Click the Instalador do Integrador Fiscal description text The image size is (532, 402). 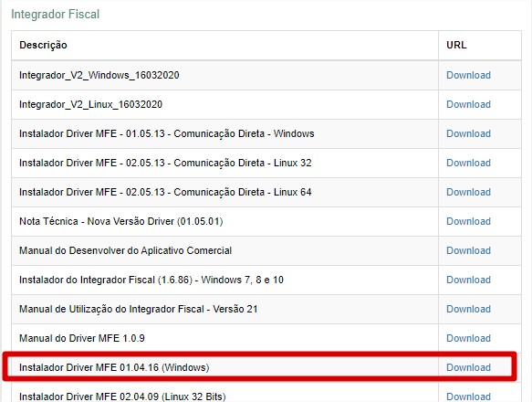[151, 280]
